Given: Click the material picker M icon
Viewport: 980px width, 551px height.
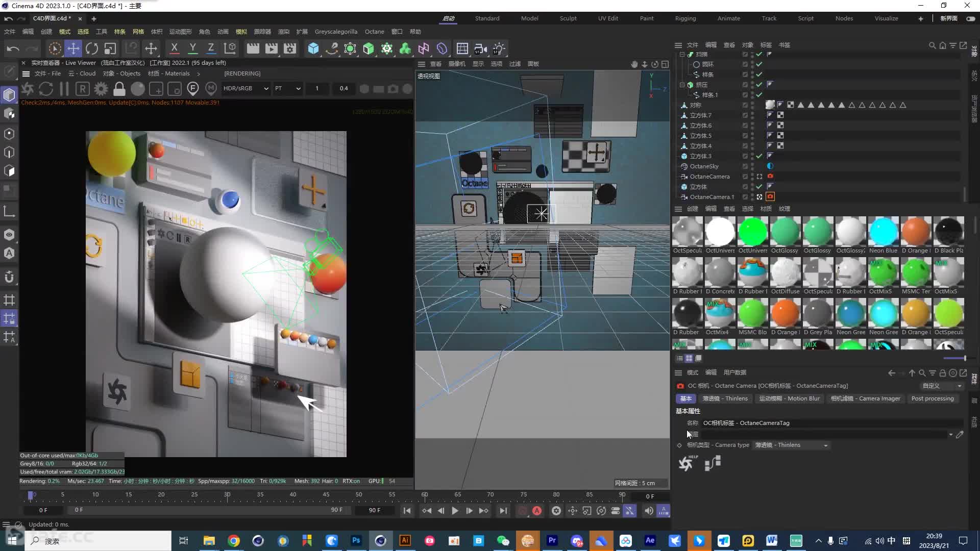Looking at the screenshot, I should pos(211,89).
